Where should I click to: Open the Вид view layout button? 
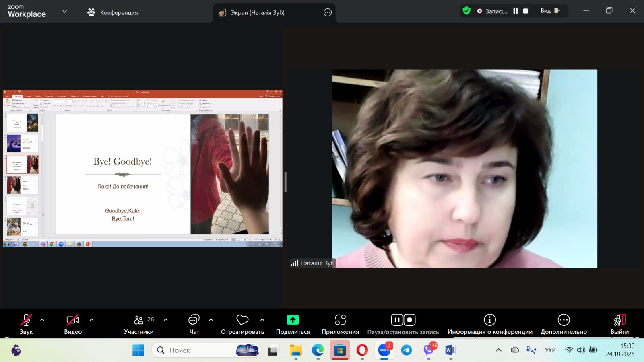click(550, 11)
